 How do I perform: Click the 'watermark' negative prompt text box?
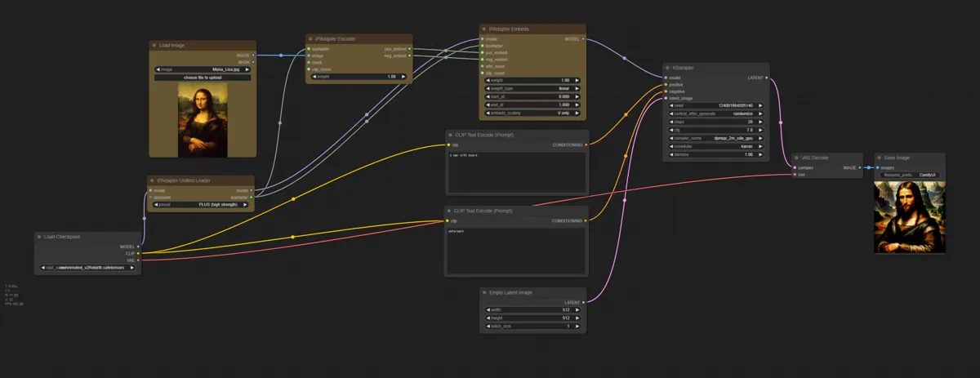[x=516, y=251]
